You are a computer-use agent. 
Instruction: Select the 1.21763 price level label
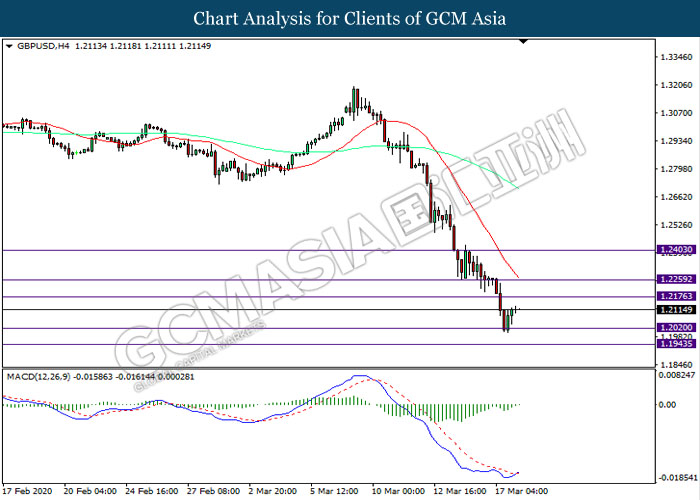676,296
